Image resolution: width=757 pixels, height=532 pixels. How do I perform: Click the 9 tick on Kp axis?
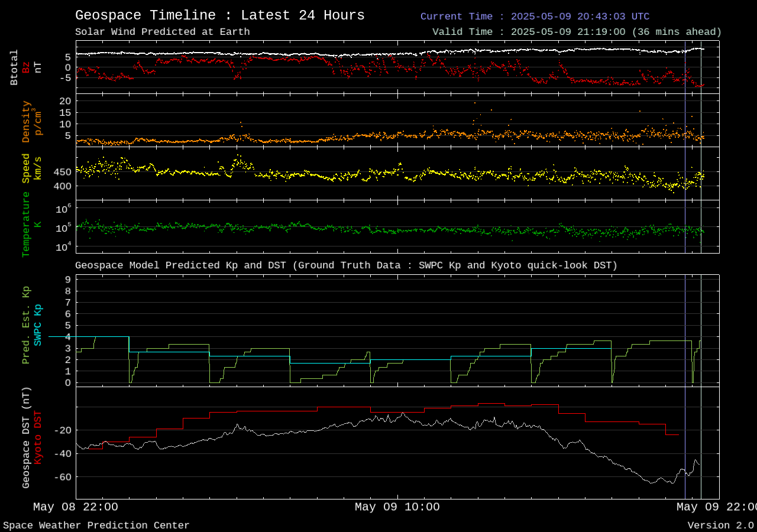[x=68, y=280]
